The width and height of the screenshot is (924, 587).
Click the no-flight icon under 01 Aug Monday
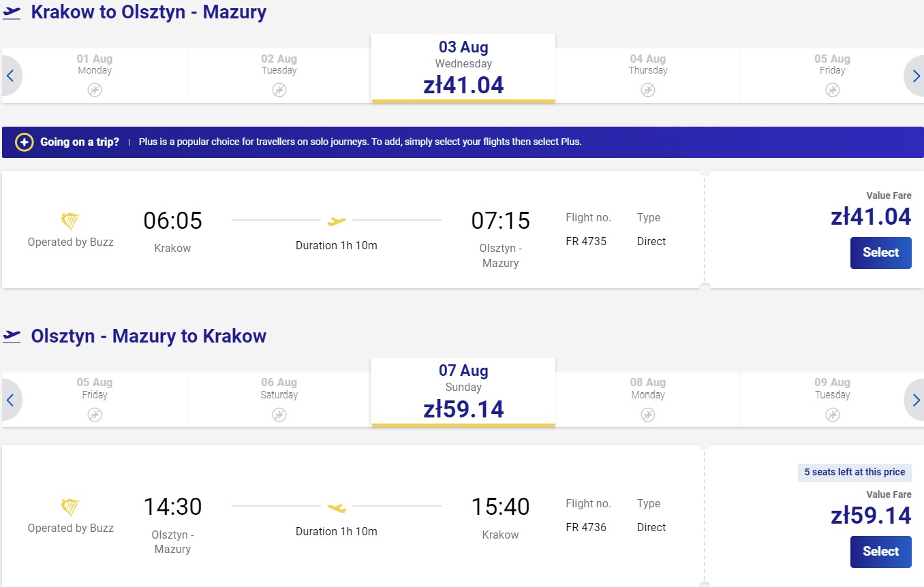pyautogui.click(x=95, y=90)
